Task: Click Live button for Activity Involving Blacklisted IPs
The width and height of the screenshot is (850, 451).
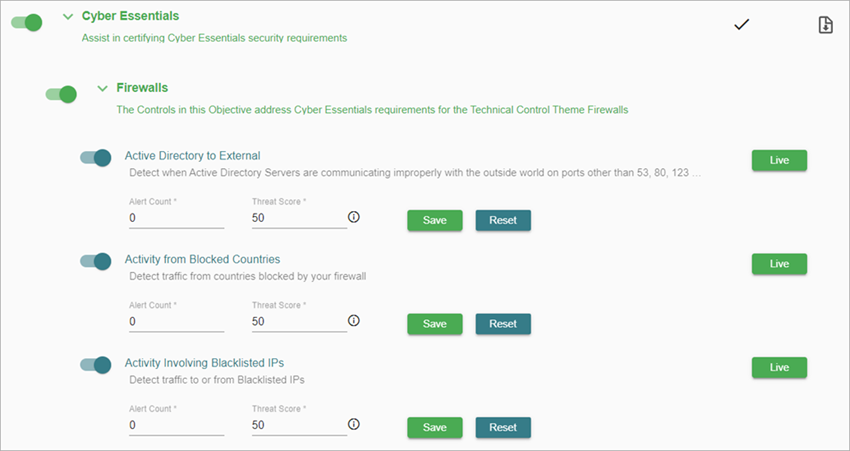Action: pyautogui.click(x=779, y=368)
